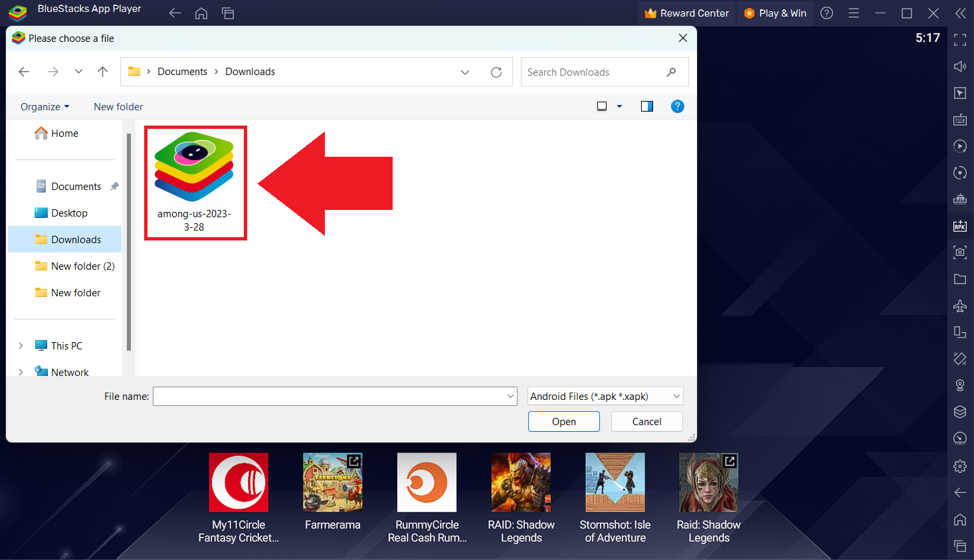Toggle airplane mode icon in sidebar
This screenshot has width=974, height=560.
coord(960,306)
